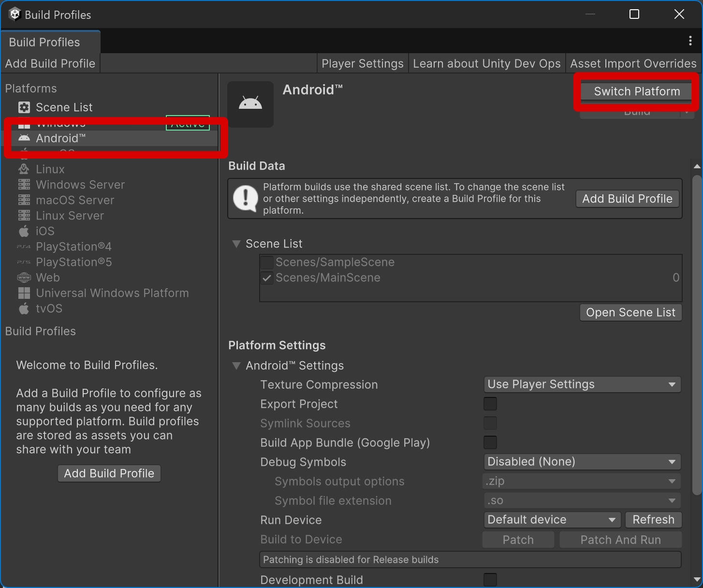This screenshot has width=703, height=588.
Task: Click the Open Scene List button
Action: coord(631,312)
